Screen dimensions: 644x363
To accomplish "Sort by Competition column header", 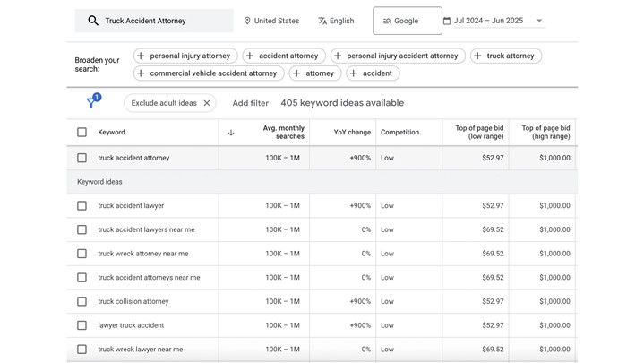I will (x=399, y=133).
